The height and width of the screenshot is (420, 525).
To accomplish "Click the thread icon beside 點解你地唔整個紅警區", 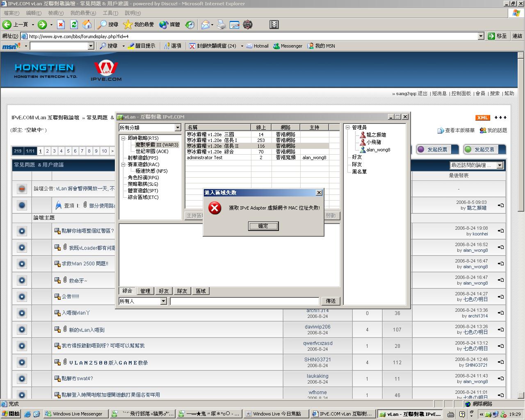I will (x=57, y=231).
